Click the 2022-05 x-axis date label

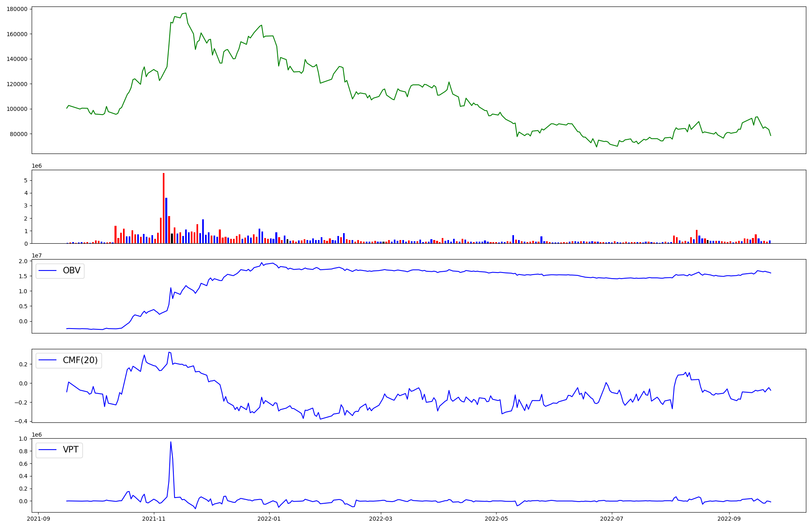tap(496, 519)
